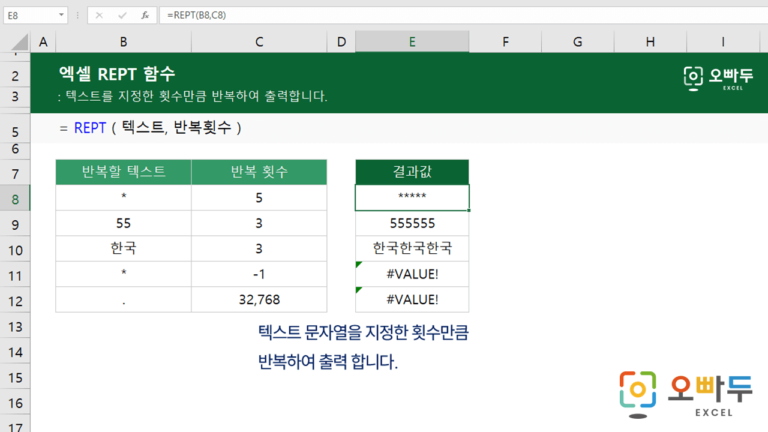Select row 6 header
The height and width of the screenshot is (432, 768).
[15, 149]
